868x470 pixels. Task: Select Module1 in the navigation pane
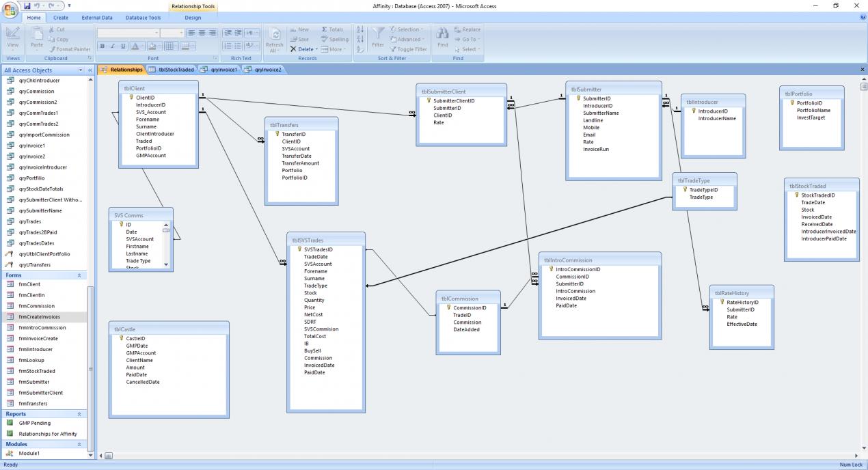pyautogui.click(x=29, y=453)
